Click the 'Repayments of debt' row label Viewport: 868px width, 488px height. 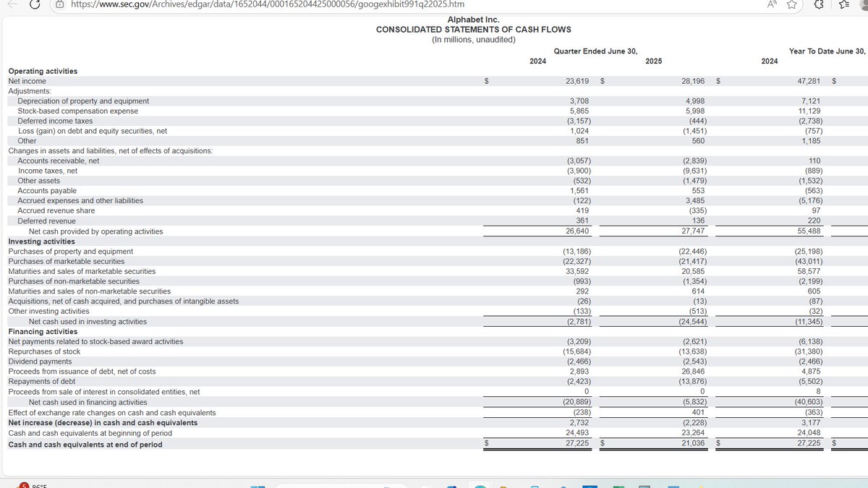tap(41, 381)
